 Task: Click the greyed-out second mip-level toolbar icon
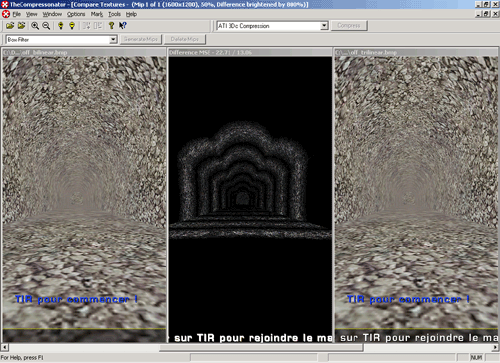(x=98, y=26)
